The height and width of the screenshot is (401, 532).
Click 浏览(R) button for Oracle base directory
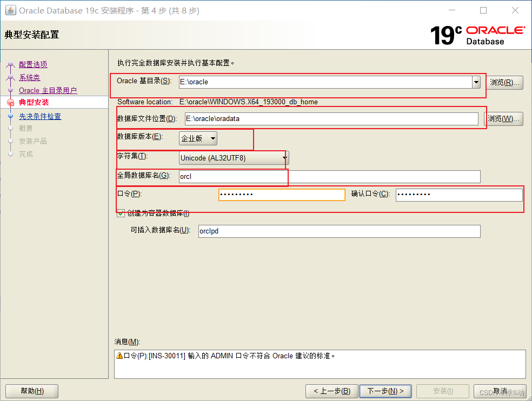505,83
